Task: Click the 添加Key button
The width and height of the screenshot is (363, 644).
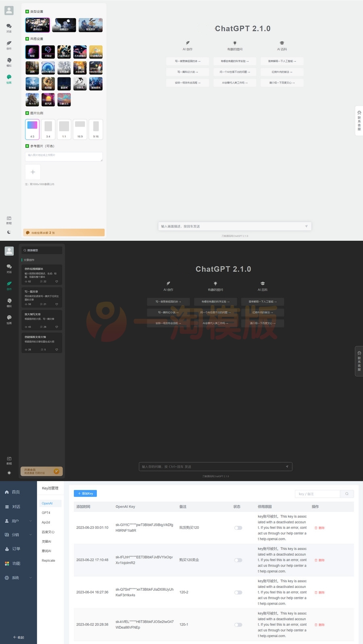Action: pos(85,494)
